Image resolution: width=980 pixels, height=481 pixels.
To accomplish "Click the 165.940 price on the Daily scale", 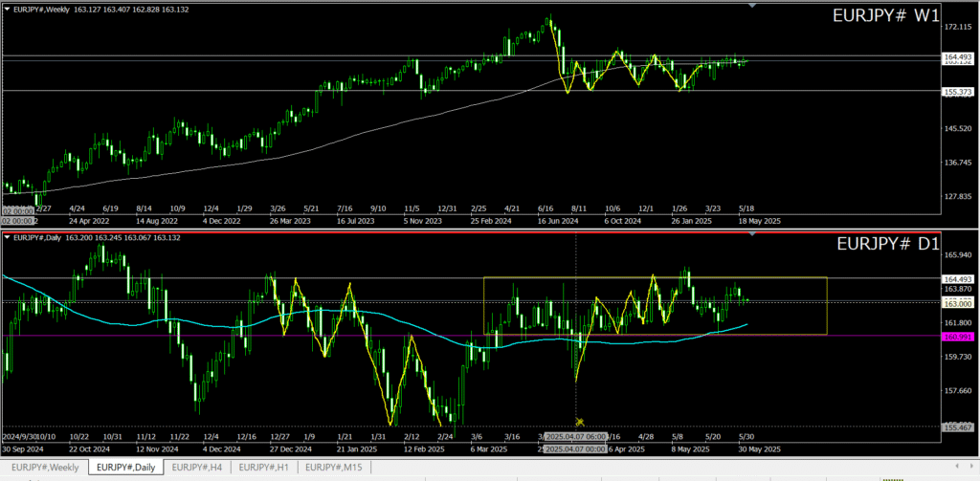I will [957, 255].
